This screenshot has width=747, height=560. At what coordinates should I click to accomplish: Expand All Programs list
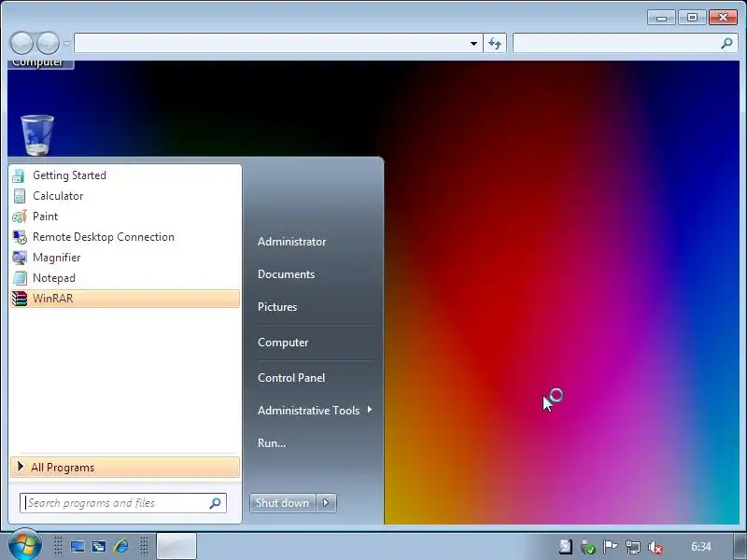pos(125,468)
